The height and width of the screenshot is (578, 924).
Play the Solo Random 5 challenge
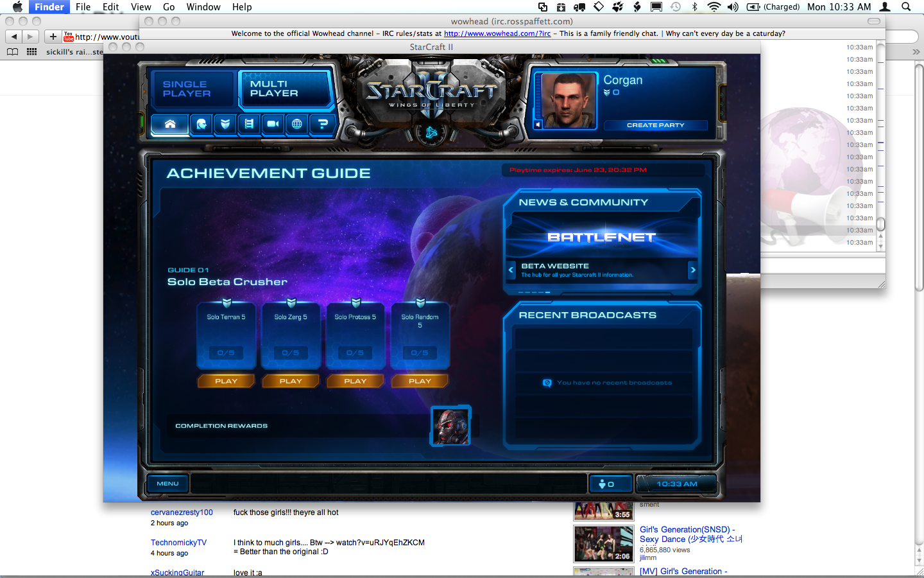pos(420,381)
